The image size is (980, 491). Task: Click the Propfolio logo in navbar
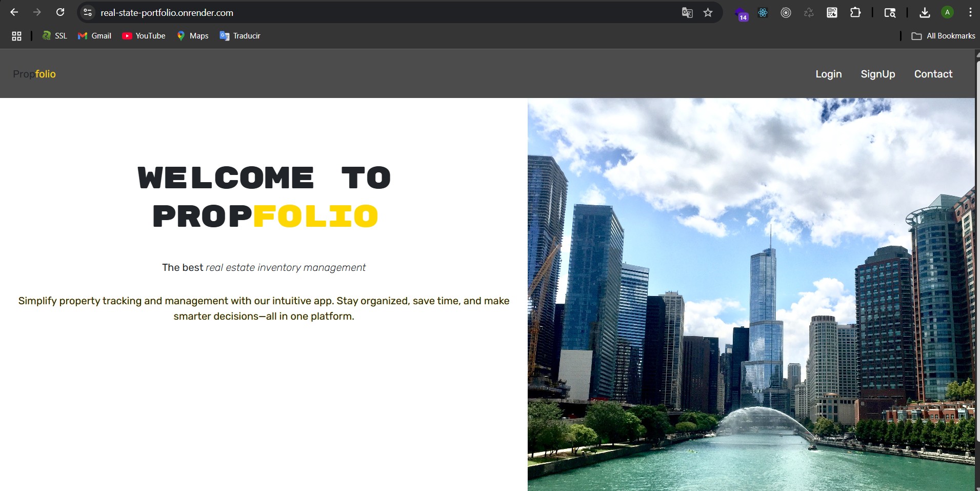[34, 74]
